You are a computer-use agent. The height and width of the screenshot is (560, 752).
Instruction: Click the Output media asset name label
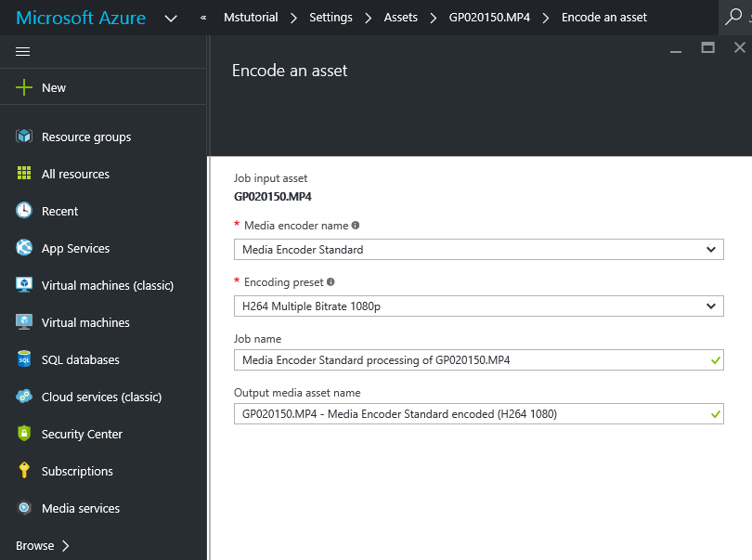[297, 393]
